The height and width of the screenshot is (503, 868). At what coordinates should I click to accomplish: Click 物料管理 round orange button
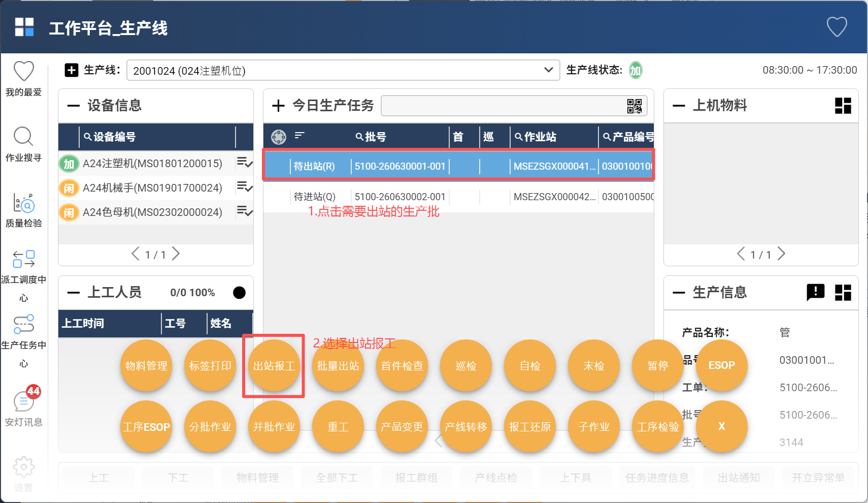[146, 365]
